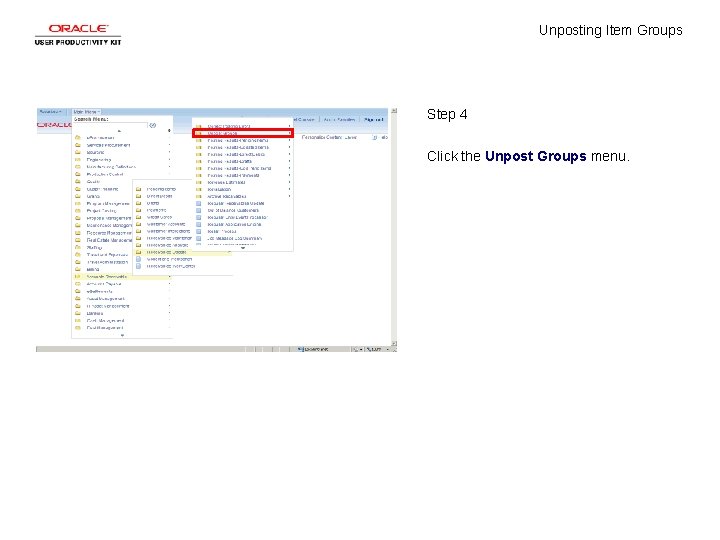Expand the Accounts Receivable submenu arrow
This screenshot has width=720, height=540.
coord(169,277)
